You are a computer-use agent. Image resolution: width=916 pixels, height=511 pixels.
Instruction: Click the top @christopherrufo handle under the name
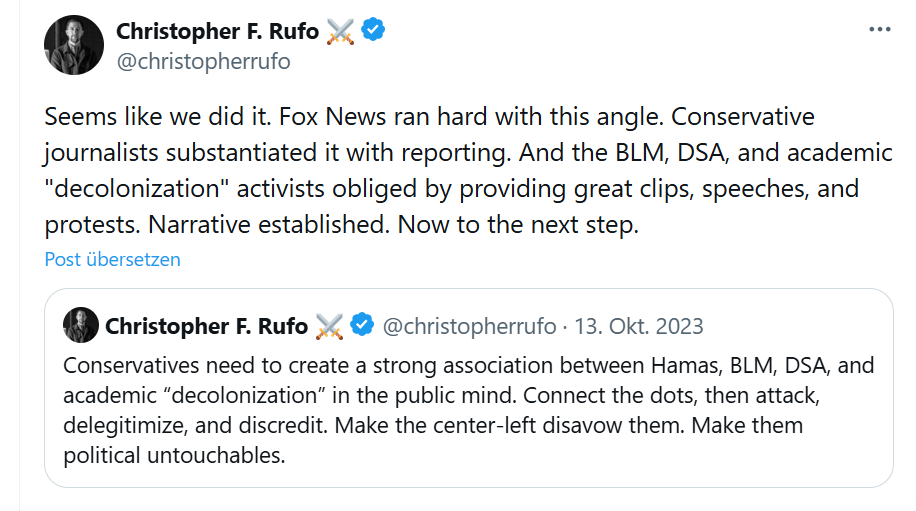tap(203, 61)
